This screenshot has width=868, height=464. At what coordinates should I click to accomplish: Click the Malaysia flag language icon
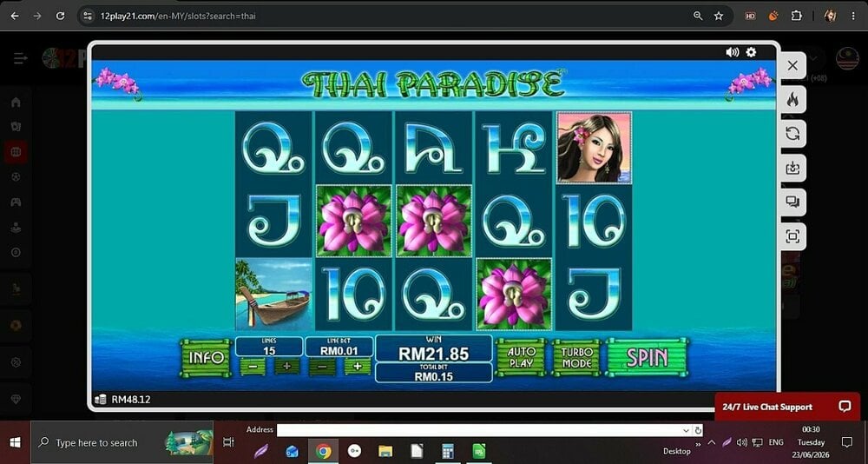847,59
